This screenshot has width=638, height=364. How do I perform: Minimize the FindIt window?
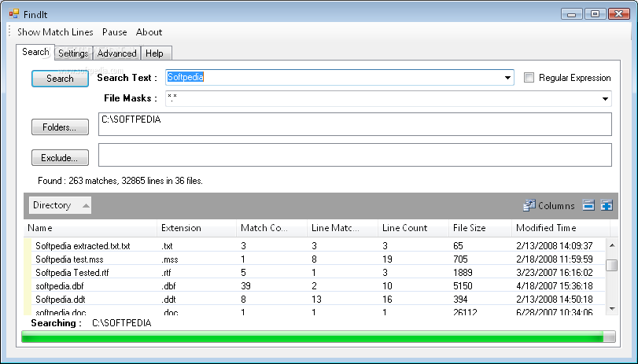[571, 14]
